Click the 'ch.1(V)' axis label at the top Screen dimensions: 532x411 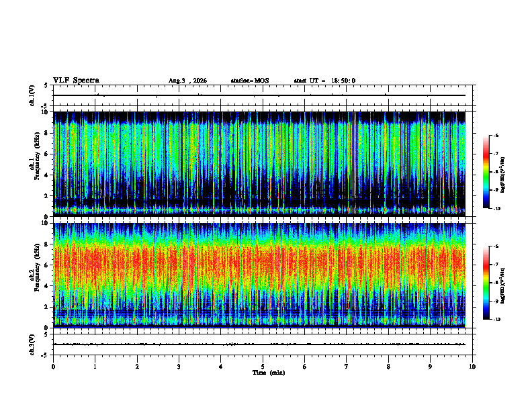[32, 95]
